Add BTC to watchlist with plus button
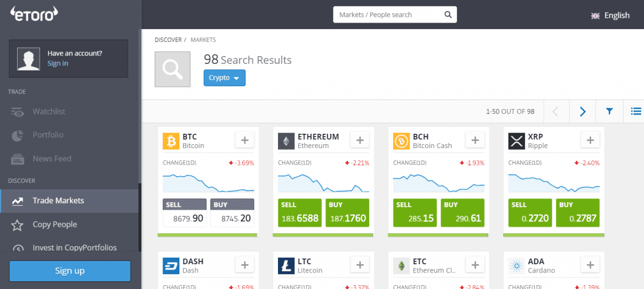 [245, 140]
